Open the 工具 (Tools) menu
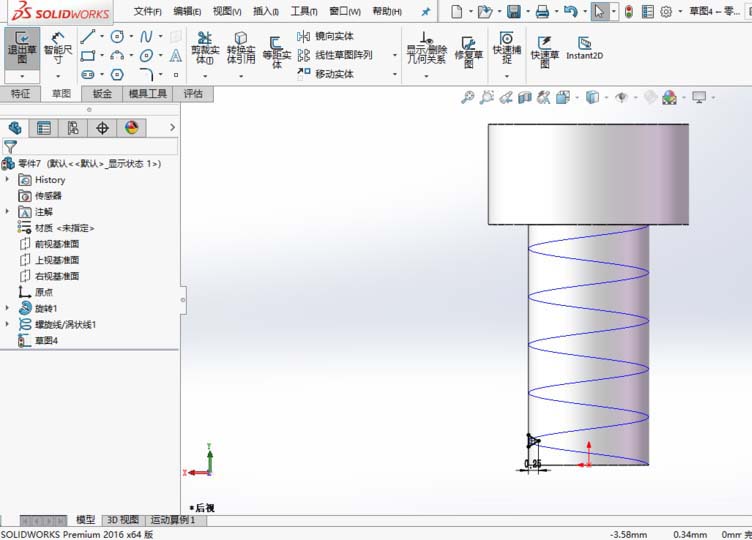752x540 pixels. (x=303, y=12)
